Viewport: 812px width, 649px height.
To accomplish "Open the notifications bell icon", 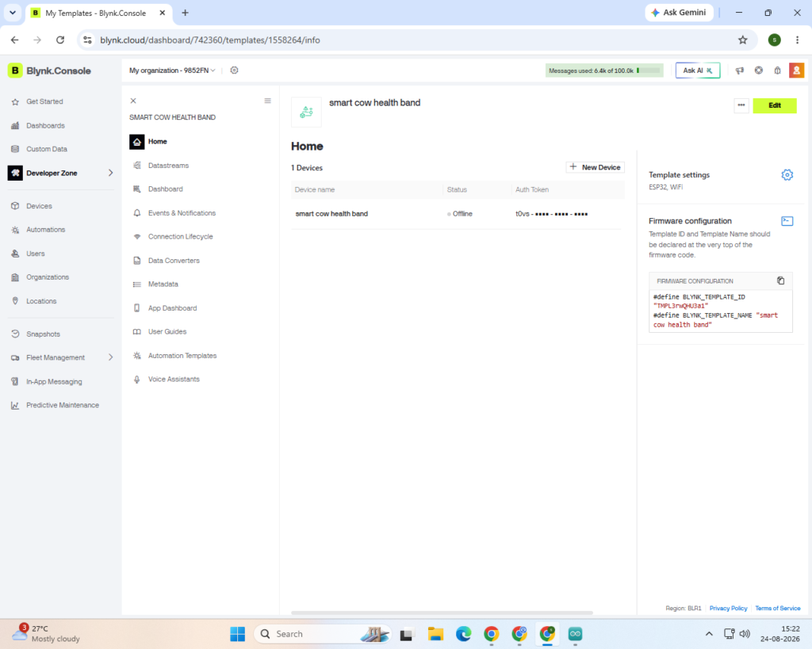I will pos(777,71).
